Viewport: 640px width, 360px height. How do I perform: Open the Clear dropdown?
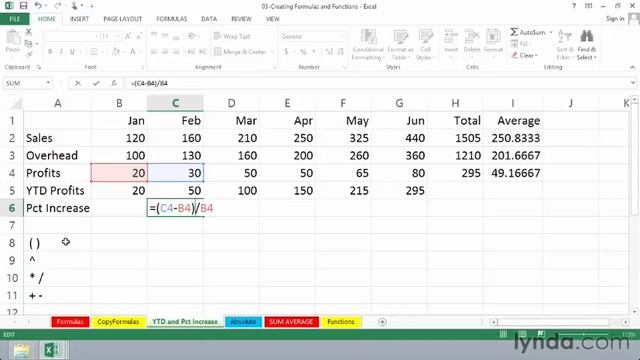click(x=524, y=55)
